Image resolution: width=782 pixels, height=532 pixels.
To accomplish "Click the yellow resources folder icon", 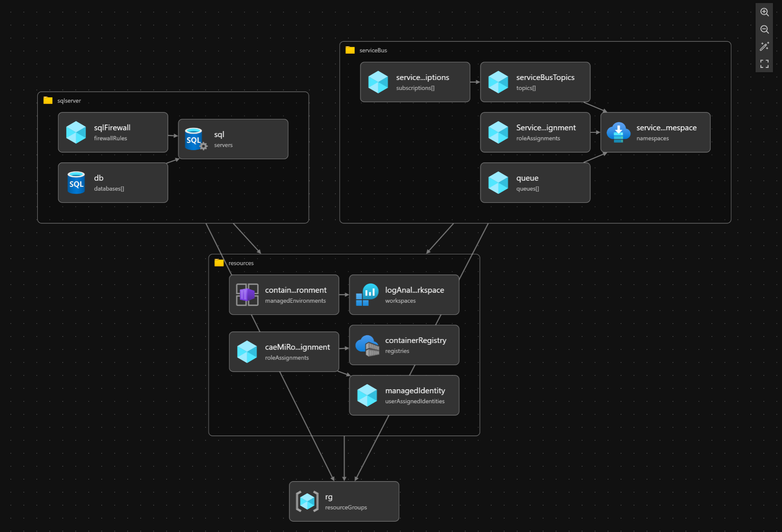I will coord(219,263).
